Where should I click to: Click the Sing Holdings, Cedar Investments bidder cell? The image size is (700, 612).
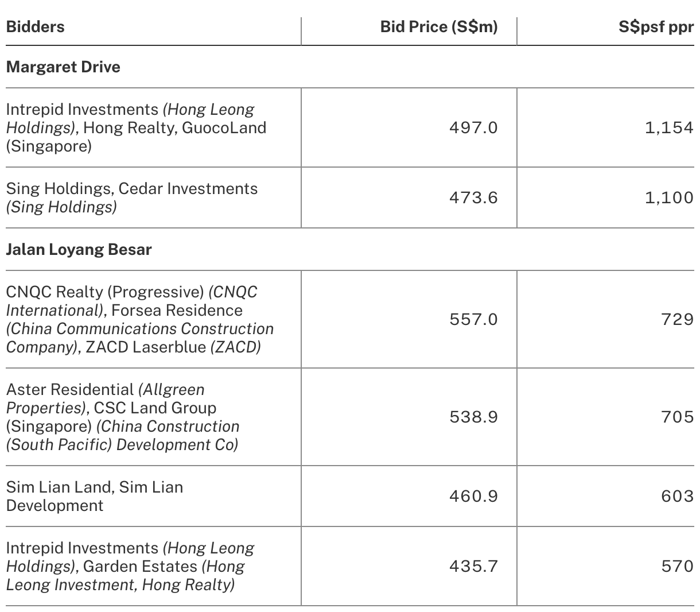[x=131, y=197]
